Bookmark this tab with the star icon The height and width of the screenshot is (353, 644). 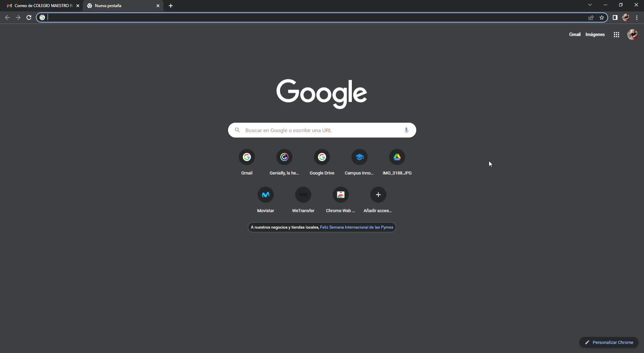[x=602, y=17]
